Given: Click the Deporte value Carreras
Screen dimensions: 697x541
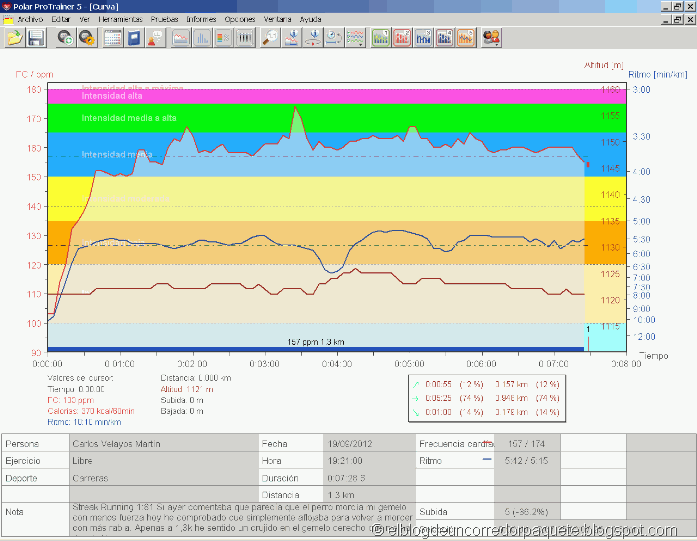Looking at the screenshot, I should point(164,478).
